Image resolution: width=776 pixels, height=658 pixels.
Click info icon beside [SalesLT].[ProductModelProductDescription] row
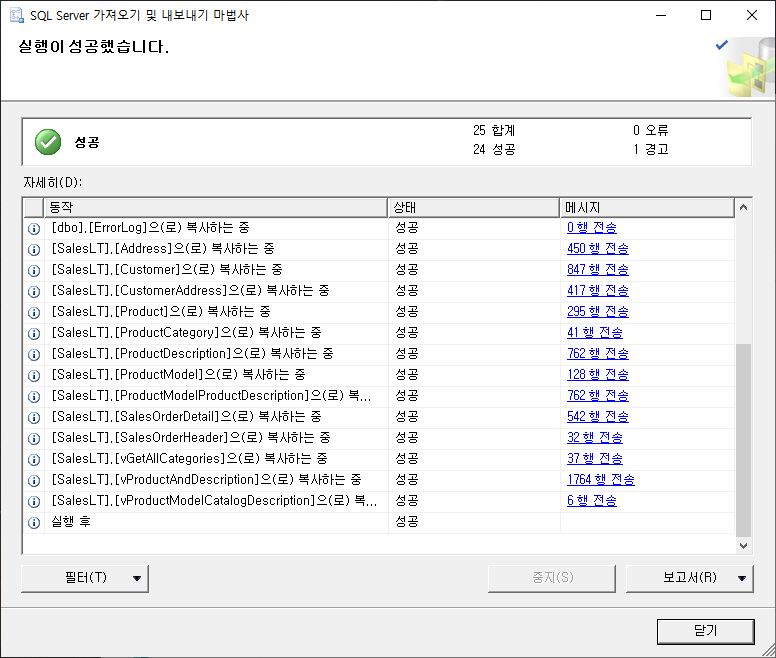pos(34,397)
